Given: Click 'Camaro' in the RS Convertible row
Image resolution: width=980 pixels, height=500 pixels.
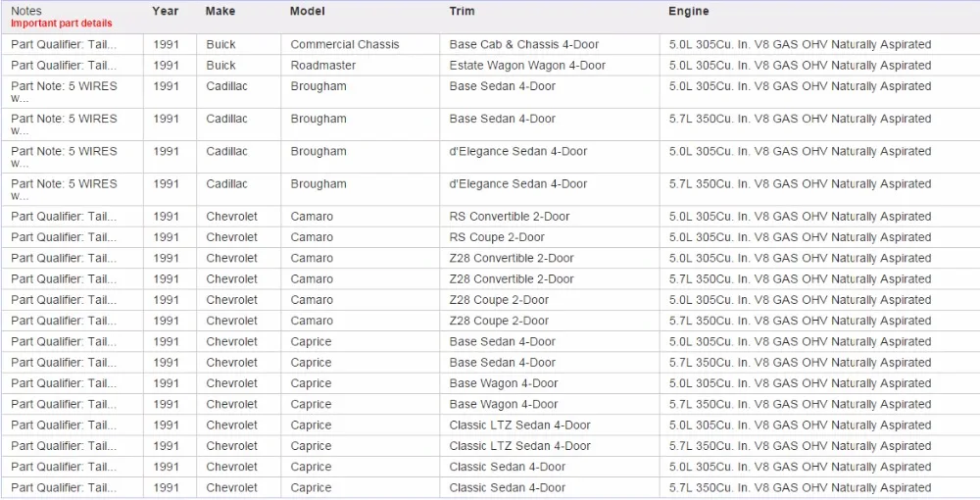Looking at the screenshot, I should pyautogui.click(x=312, y=217).
